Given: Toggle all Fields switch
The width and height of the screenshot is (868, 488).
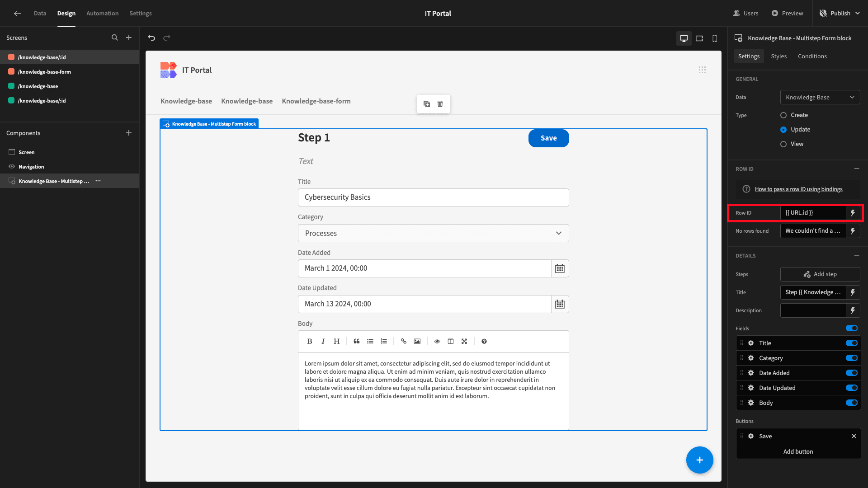Looking at the screenshot, I should tap(852, 328).
